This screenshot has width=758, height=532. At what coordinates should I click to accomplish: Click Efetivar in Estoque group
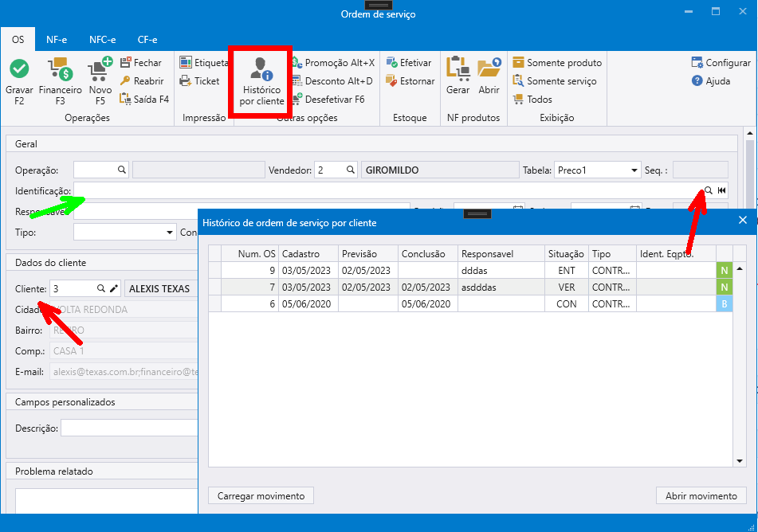click(408, 63)
